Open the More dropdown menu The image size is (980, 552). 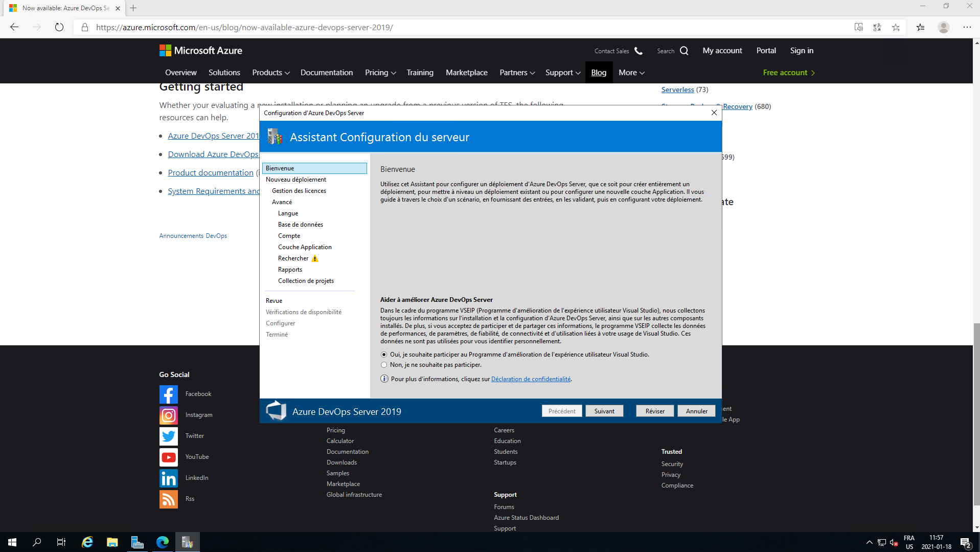point(631,73)
